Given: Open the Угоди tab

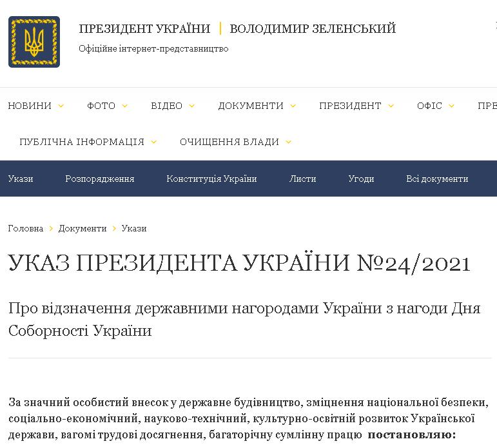Looking at the screenshot, I should 361,179.
